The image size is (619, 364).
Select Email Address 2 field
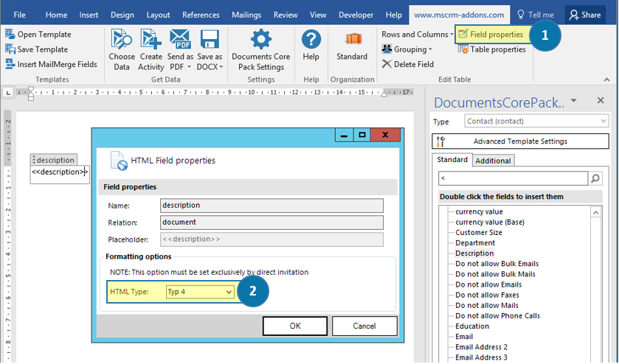coord(481,347)
